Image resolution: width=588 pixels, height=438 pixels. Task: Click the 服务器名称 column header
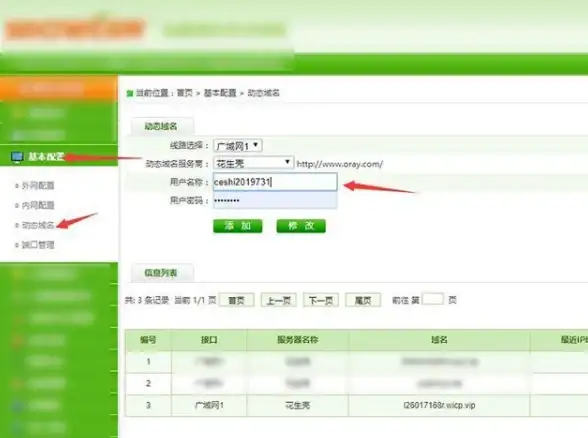[297, 340]
